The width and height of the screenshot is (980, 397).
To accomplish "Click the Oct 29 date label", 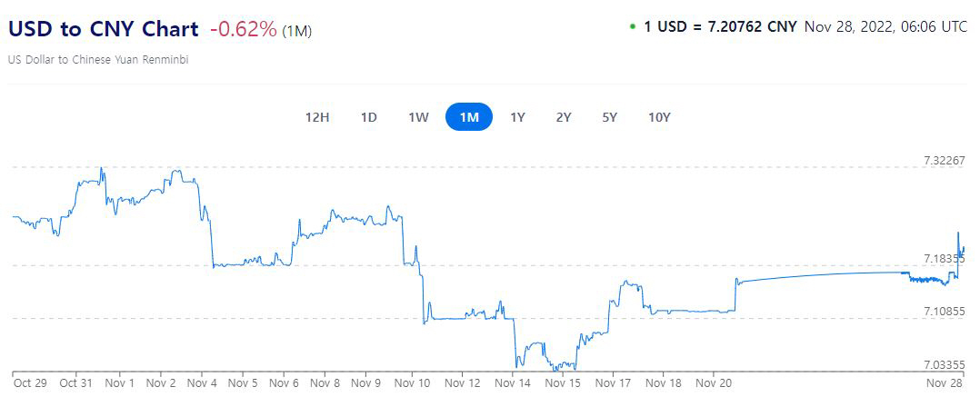I will tap(30, 382).
